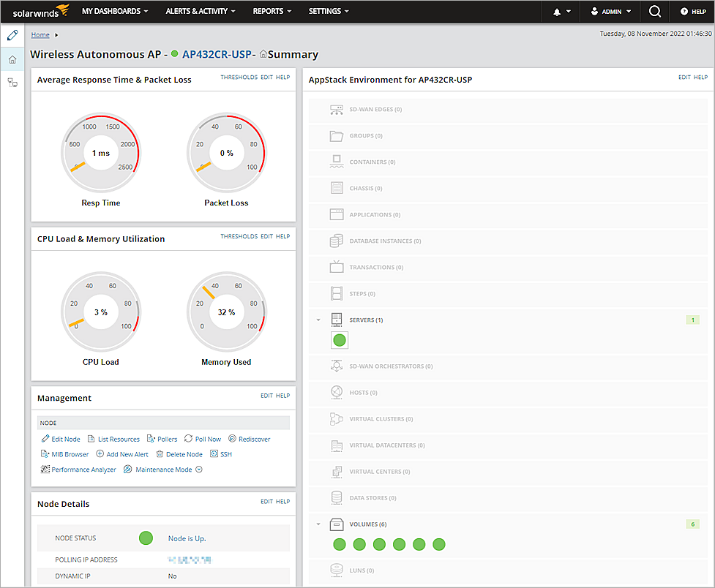Image resolution: width=715 pixels, height=588 pixels.
Task: Collapse the Servers AppStack category
Action: (x=318, y=320)
